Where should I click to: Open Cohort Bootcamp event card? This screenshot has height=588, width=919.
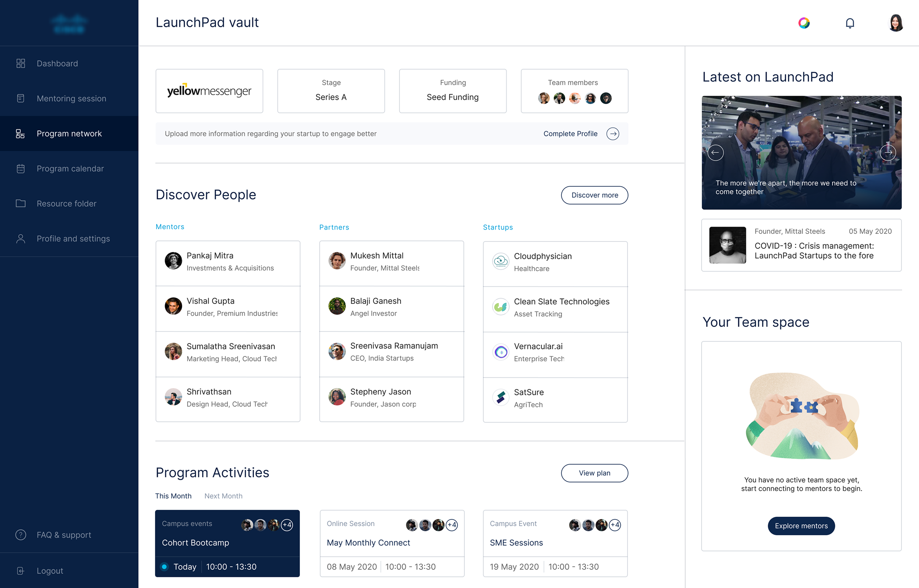pos(227,544)
